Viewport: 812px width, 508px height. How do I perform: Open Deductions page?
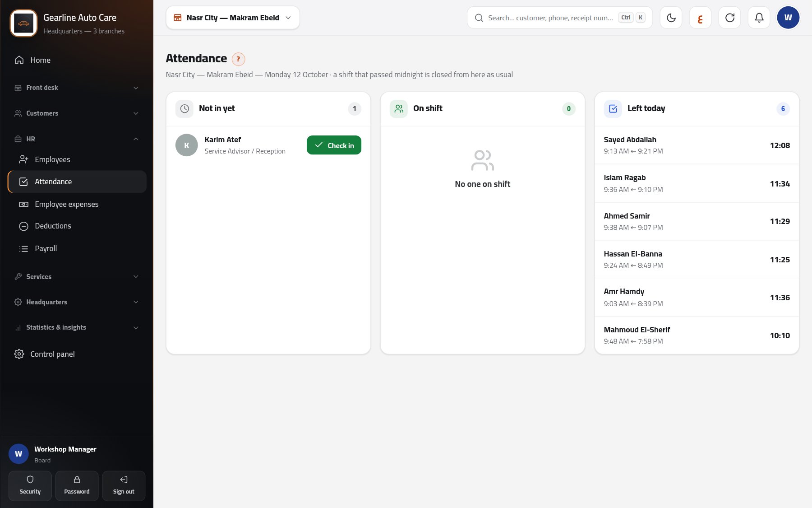pyautogui.click(x=77, y=226)
